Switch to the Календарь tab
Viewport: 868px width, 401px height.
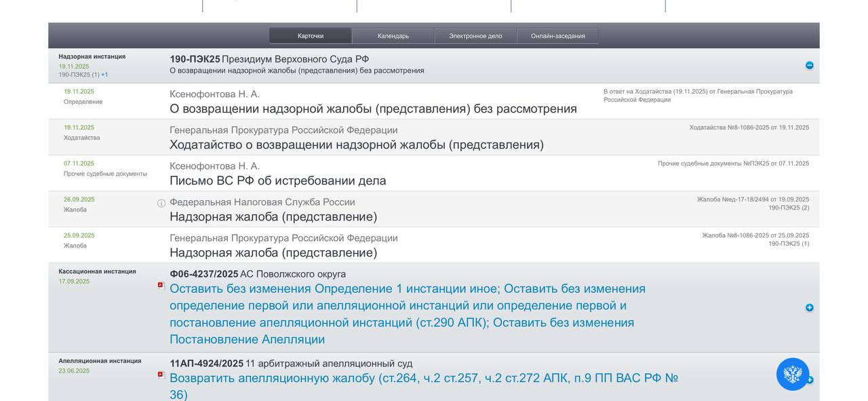point(393,35)
